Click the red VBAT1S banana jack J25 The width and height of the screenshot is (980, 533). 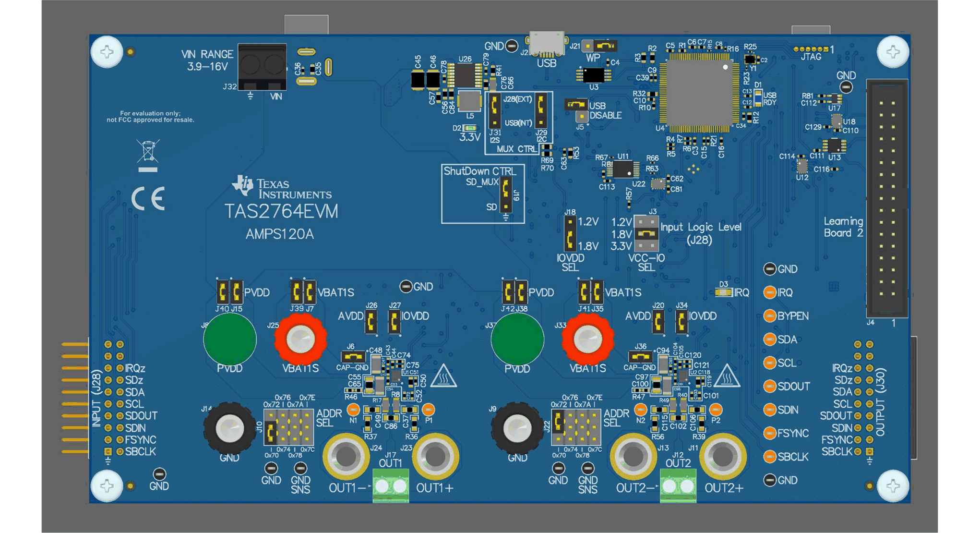pos(301,339)
